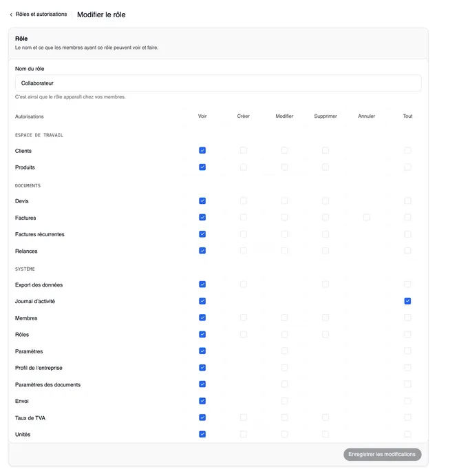
Task: Enable Annuler for Factures
Action: point(366,218)
